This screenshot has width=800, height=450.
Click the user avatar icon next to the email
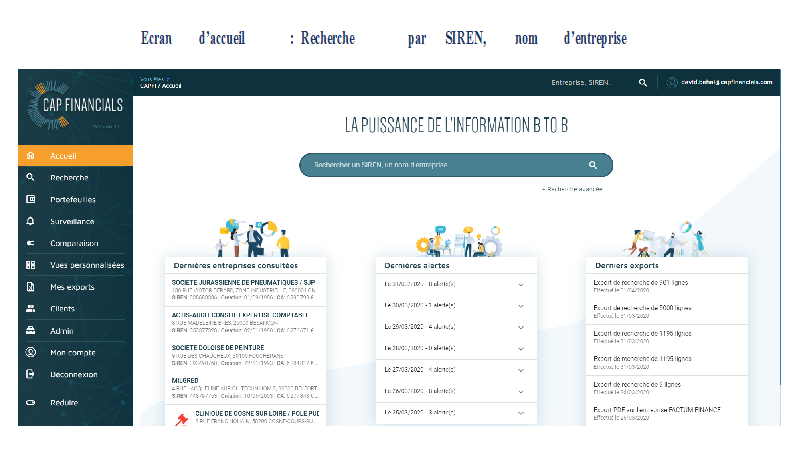coord(673,82)
